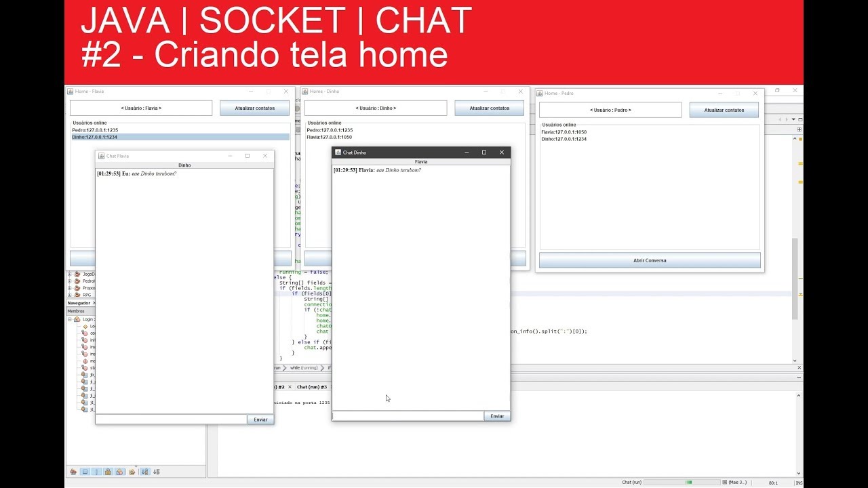Click Enviar button in Chat Flavia window
The image size is (868, 488).
[x=260, y=420]
